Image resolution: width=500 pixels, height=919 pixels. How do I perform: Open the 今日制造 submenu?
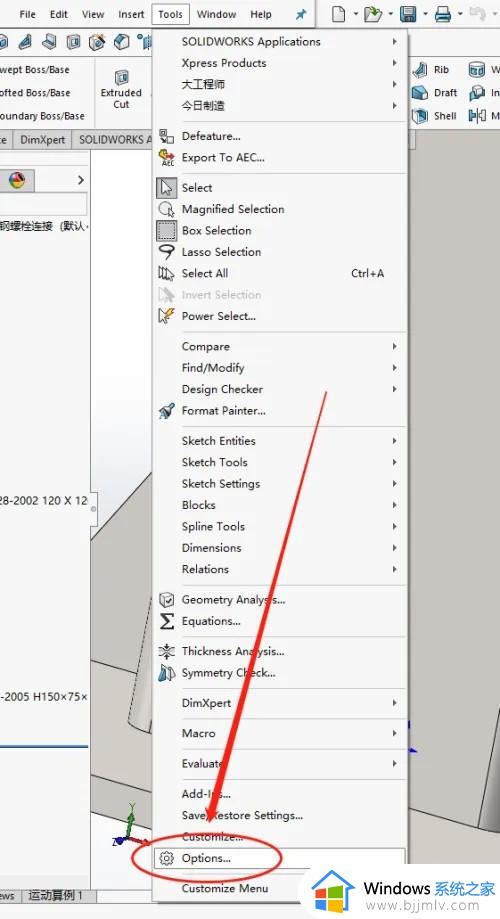coord(280,105)
